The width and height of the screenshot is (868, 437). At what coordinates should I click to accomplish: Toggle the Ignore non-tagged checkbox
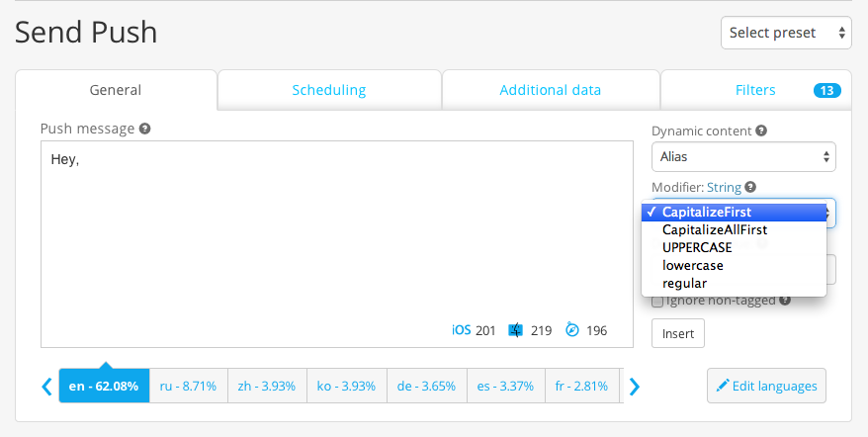coord(657,302)
